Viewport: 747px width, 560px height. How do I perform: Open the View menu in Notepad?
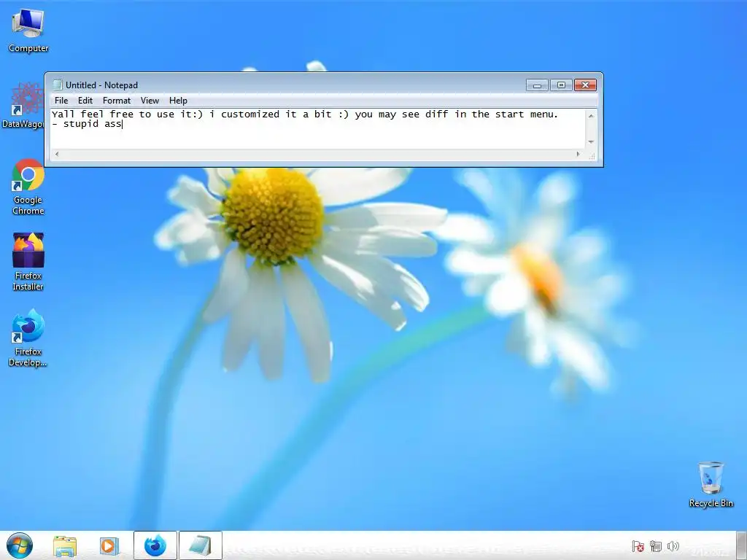[150, 101]
